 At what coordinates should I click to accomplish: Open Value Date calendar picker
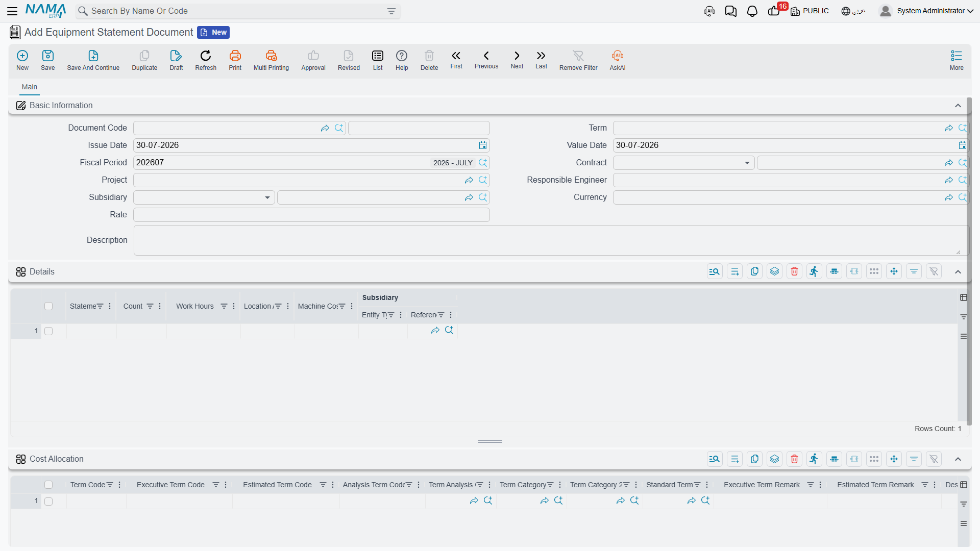962,145
